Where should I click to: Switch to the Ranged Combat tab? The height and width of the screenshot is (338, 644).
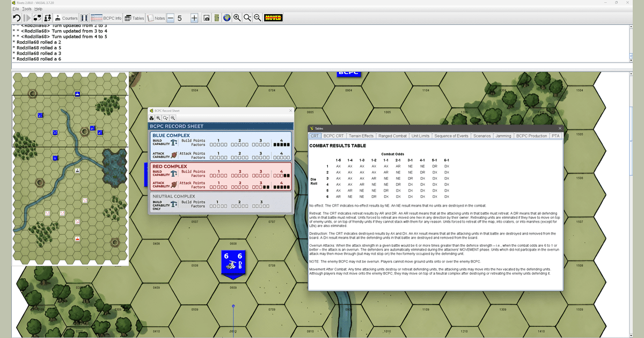coord(392,136)
